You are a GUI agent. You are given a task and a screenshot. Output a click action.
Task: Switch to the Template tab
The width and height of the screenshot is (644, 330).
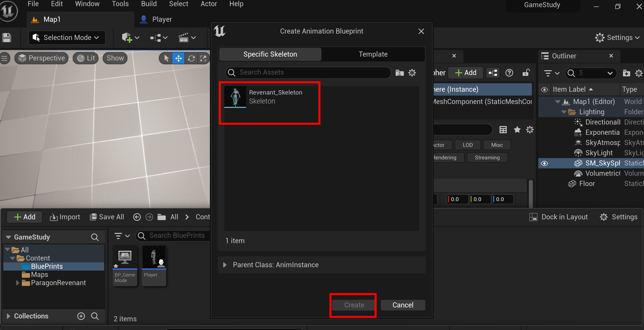373,54
